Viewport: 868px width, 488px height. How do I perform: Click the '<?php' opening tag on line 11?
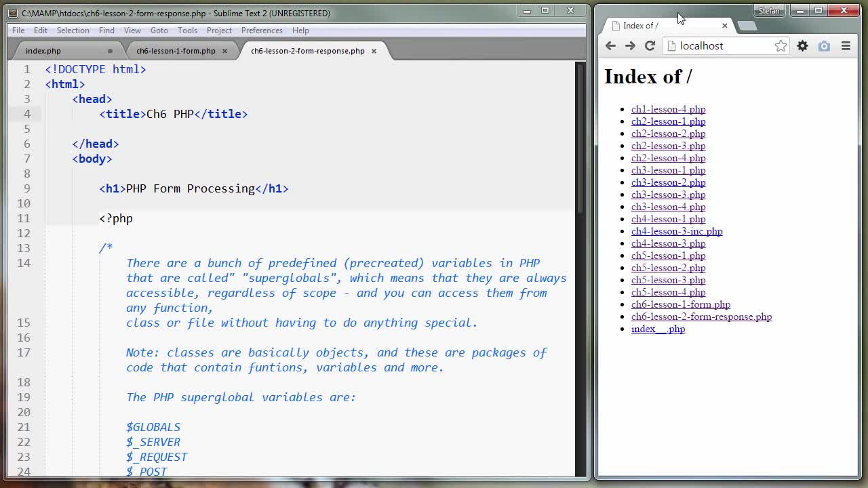point(116,218)
